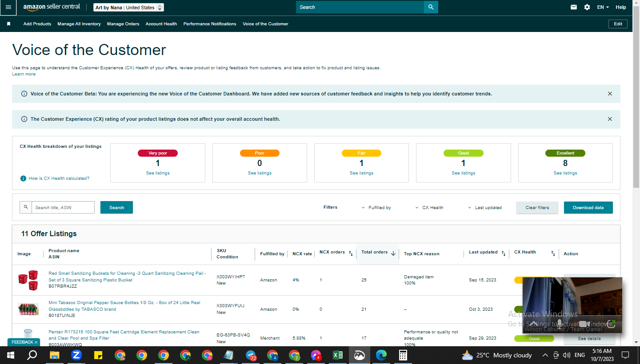See listings under Fair
Image resolution: width=640 pixels, height=364 pixels.
click(x=361, y=173)
